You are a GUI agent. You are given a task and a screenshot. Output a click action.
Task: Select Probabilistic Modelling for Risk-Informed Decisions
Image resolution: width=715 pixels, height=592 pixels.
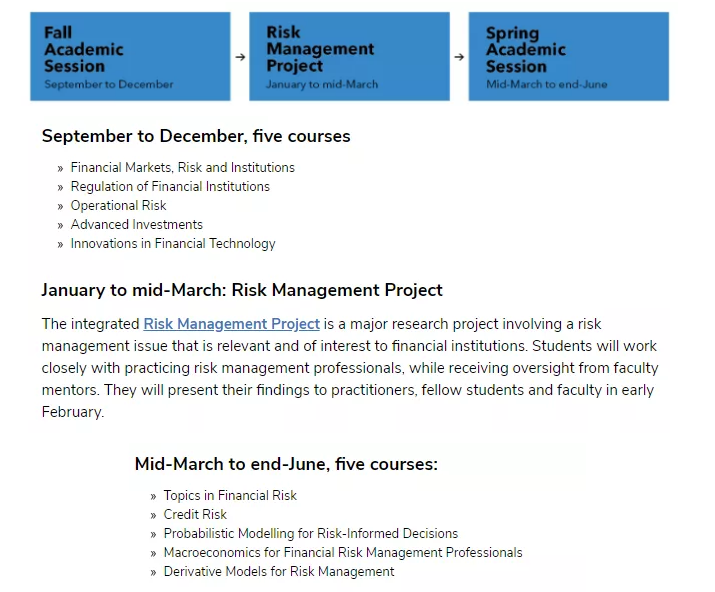pyautogui.click(x=311, y=534)
